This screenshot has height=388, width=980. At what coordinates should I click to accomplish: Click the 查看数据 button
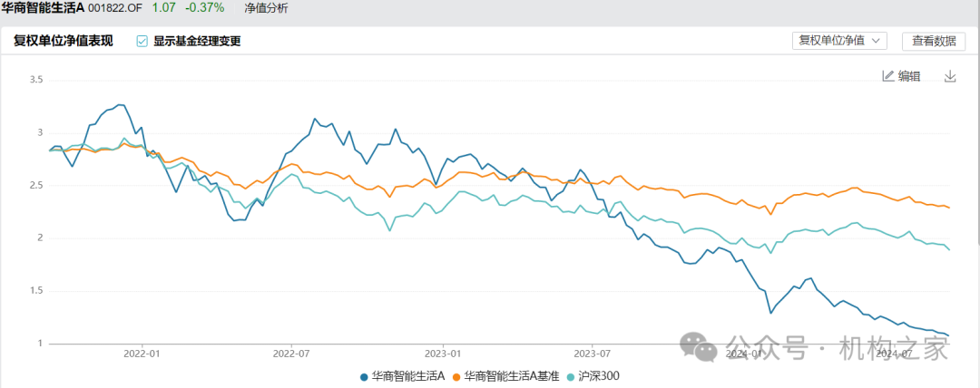click(934, 41)
